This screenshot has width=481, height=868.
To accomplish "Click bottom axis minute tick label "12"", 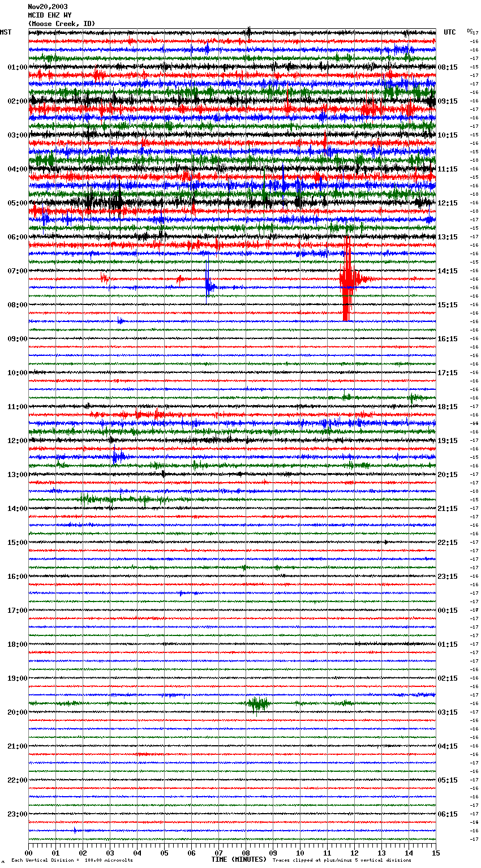I will tap(354, 853).
